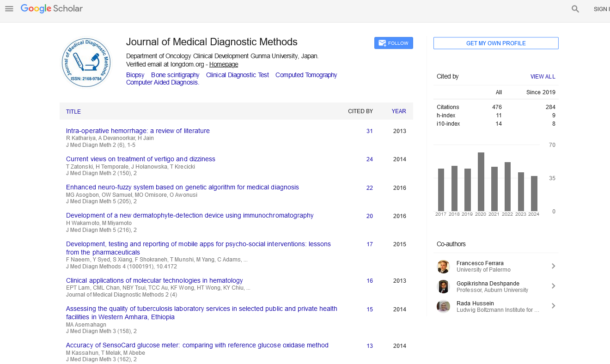Click Francesco Ferrara's profile photo

[443, 267]
